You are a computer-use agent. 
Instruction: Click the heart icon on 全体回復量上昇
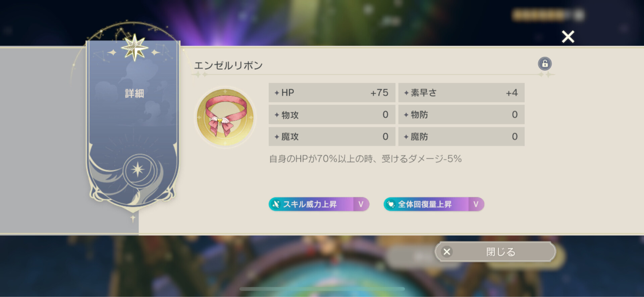click(x=391, y=204)
